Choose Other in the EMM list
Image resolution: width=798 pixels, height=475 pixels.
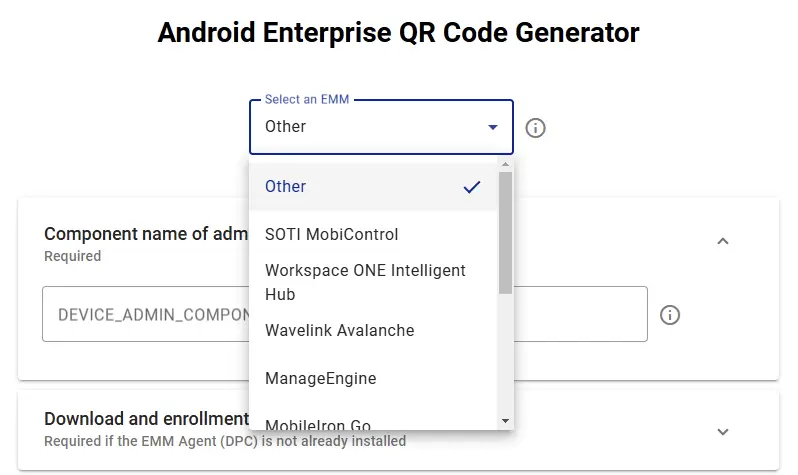click(x=373, y=186)
